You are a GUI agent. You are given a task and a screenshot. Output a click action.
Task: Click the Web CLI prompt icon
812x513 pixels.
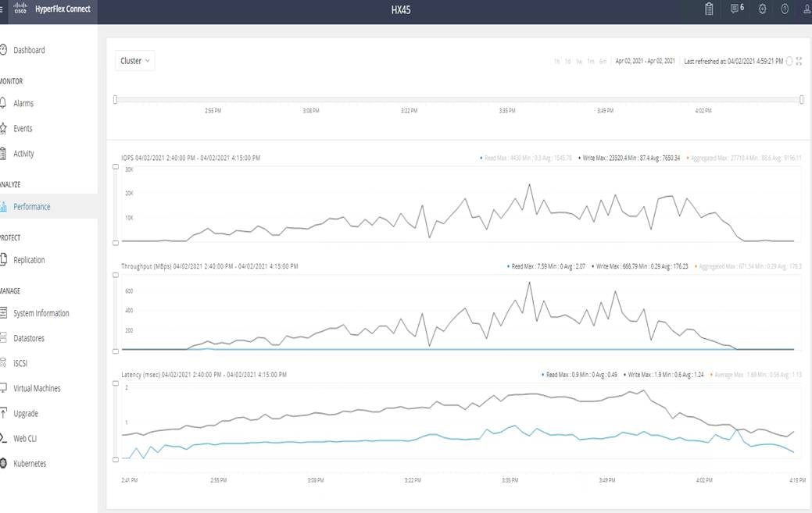tap(3, 438)
